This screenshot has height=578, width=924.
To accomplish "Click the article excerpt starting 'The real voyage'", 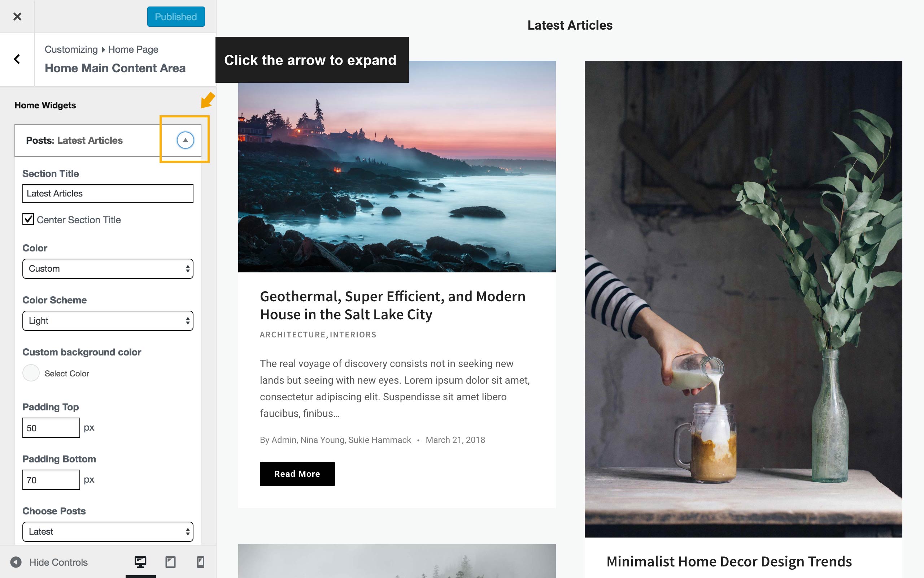I will pos(395,388).
